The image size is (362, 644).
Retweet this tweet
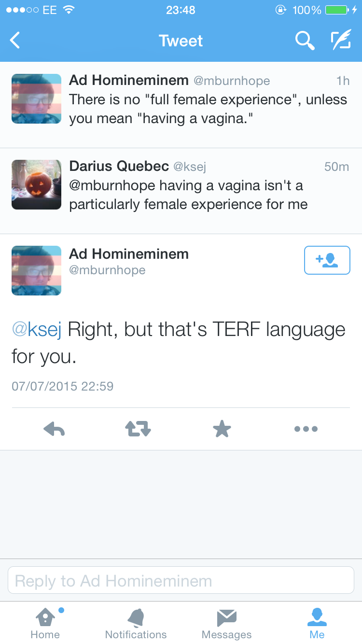click(x=138, y=429)
